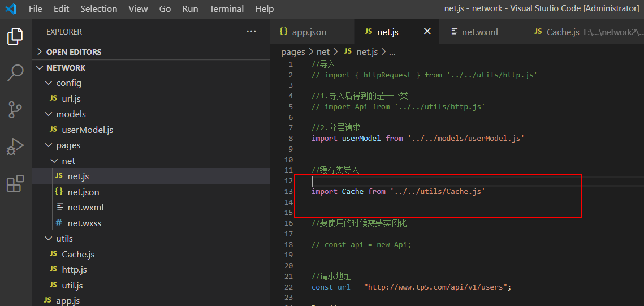This screenshot has height=306, width=644.
Task: Open app.js in the explorer
Action: pos(151,301)
